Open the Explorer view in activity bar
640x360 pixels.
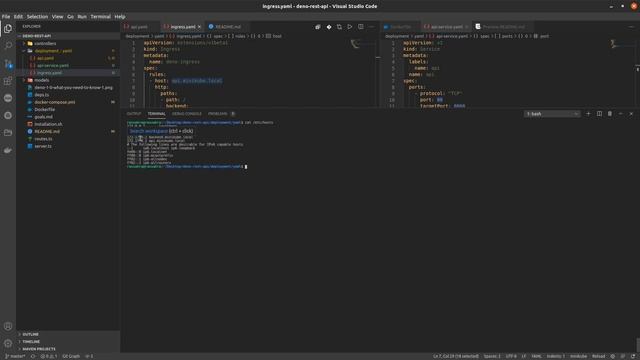8,28
